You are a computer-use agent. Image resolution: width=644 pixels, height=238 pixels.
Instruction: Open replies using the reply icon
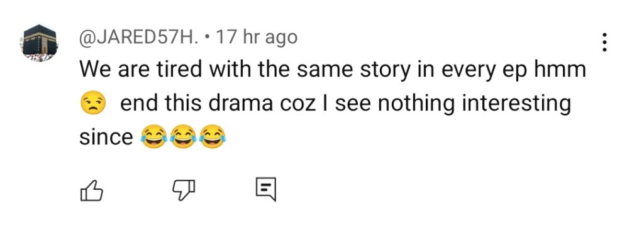tap(266, 189)
